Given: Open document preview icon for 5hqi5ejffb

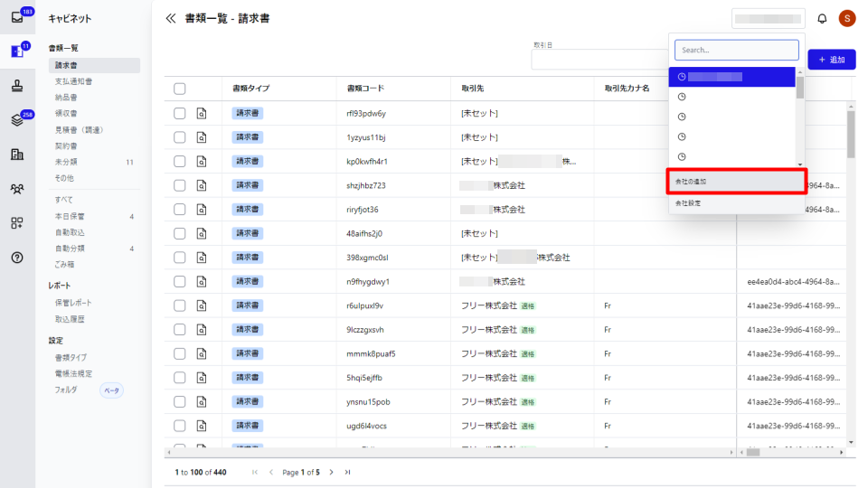Looking at the screenshot, I should tap(202, 378).
